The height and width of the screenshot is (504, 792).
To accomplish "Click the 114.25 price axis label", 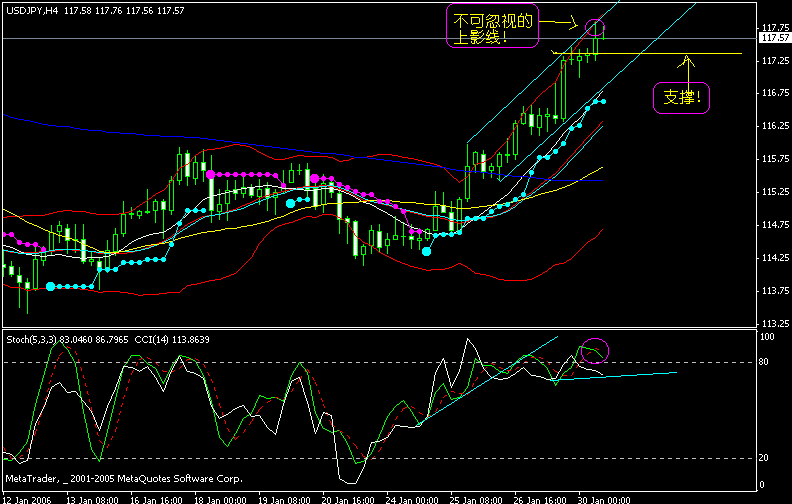I will click(x=775, y=258).
